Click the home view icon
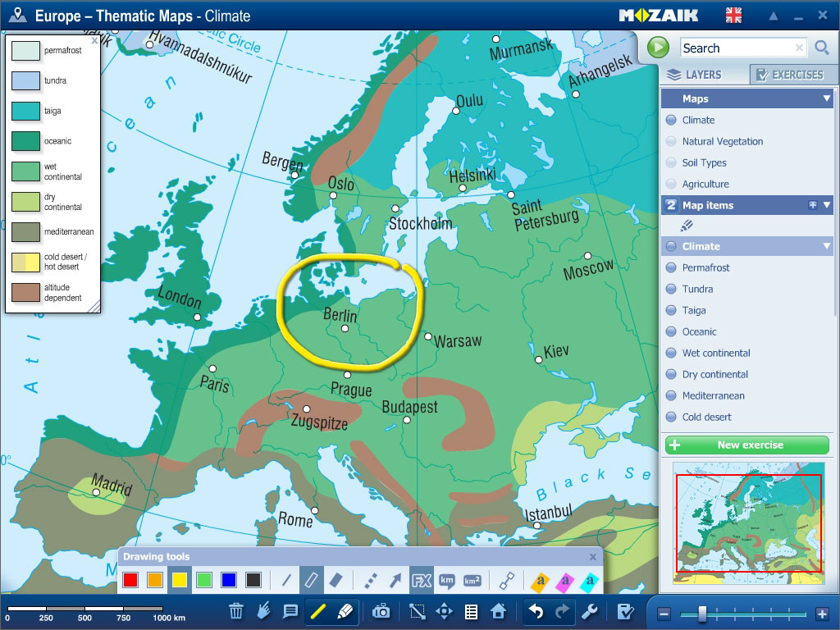The height and width of the screenshot is (630, 840). [498, 611]
